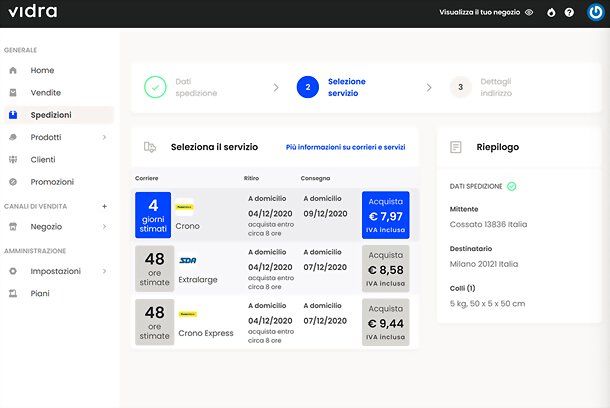
Task: Expand the Negozio submenu chevron
Action: click(x=105, y=226)
